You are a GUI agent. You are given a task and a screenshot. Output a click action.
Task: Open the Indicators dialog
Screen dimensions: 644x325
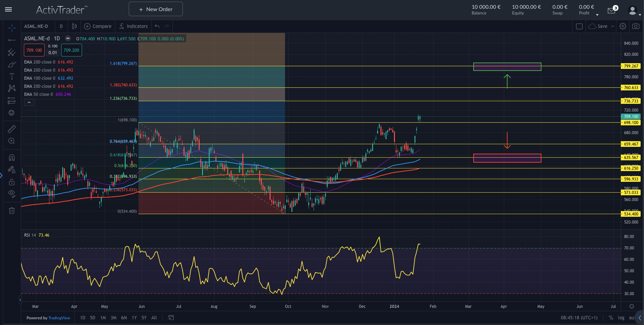click(133, 26)
